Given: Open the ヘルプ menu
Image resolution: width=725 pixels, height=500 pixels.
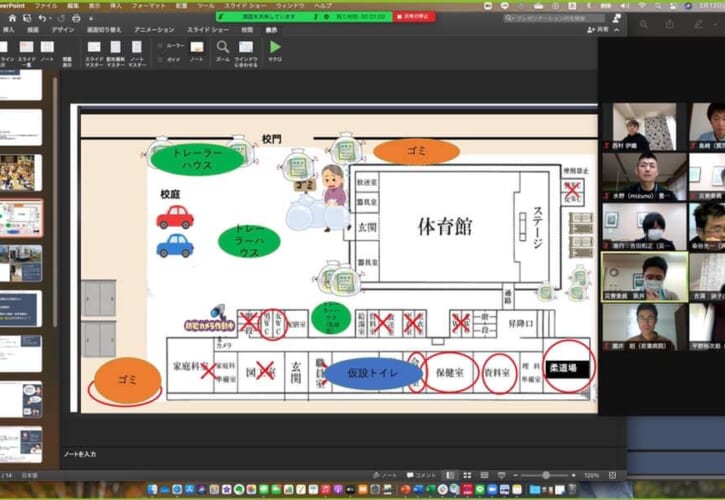Looking at the screenshot, I should coord(323,6).
